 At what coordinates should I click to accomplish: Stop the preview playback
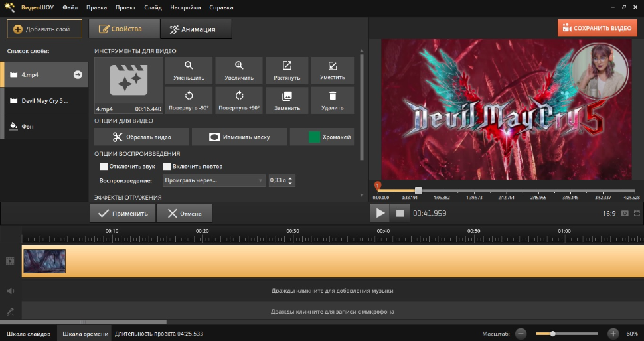click(400, 213)
